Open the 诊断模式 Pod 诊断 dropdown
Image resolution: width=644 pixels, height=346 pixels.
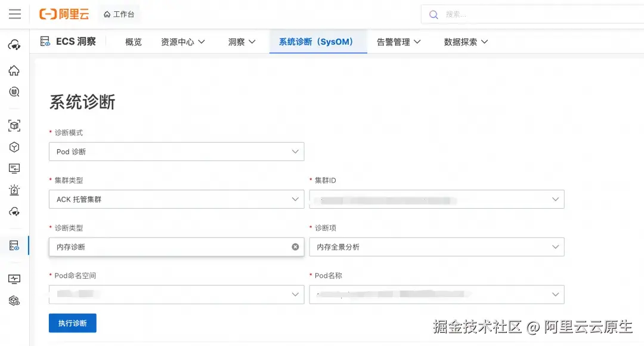point(177,152)
